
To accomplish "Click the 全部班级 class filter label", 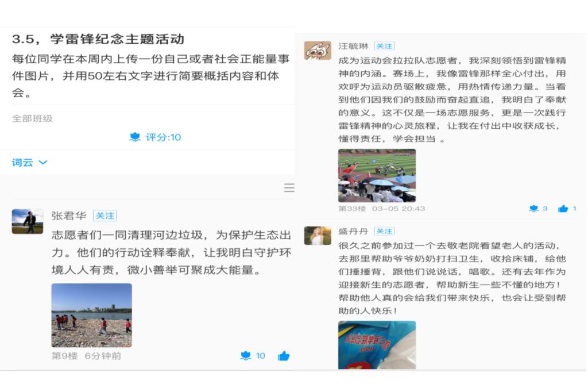I will tap(32, 118).
